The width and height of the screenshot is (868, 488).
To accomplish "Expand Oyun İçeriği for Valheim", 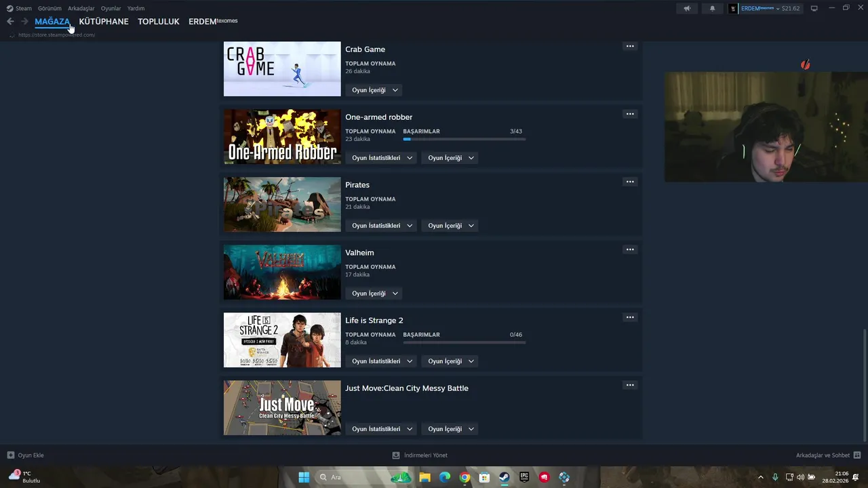I will click(374, 293).
